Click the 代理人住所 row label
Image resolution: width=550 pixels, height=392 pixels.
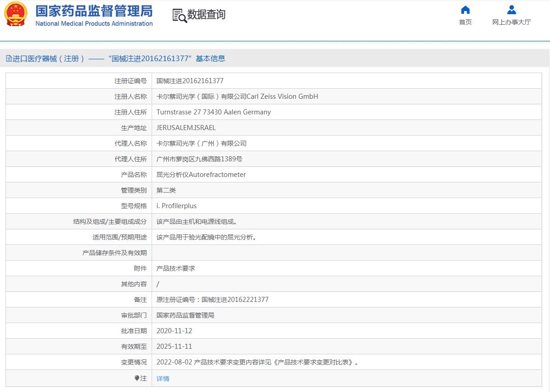tap(130, 159)
